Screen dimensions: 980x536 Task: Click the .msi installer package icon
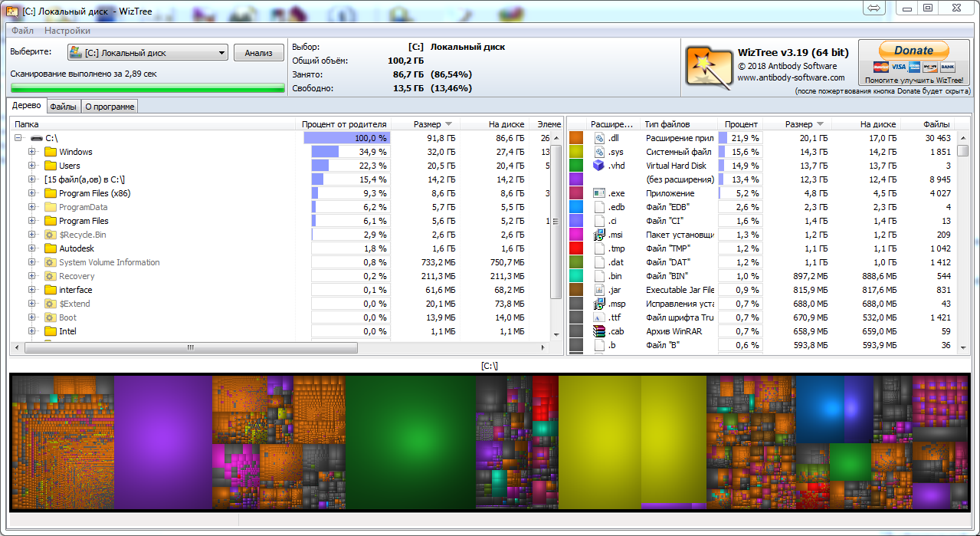[599, 235]
